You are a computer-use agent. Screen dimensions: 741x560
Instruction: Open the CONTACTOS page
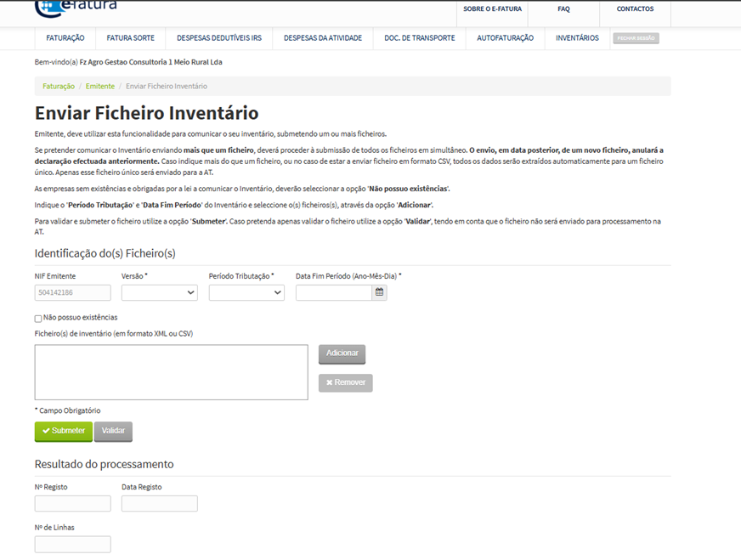pyautogui.click(x=635, y=8)
